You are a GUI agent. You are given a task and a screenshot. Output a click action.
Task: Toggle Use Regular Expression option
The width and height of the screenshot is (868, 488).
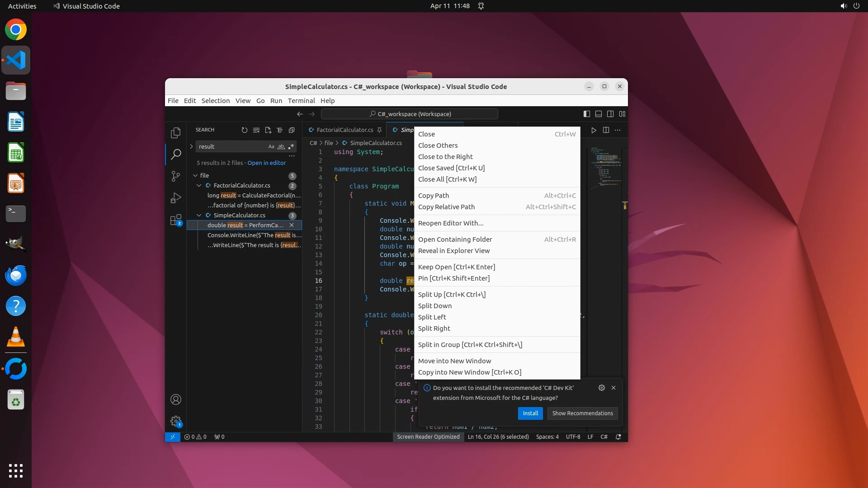[x=291, y=146]
